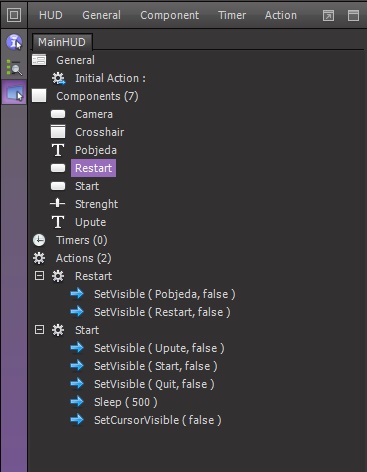Select the highlighted Restart component

click(93, 168)
